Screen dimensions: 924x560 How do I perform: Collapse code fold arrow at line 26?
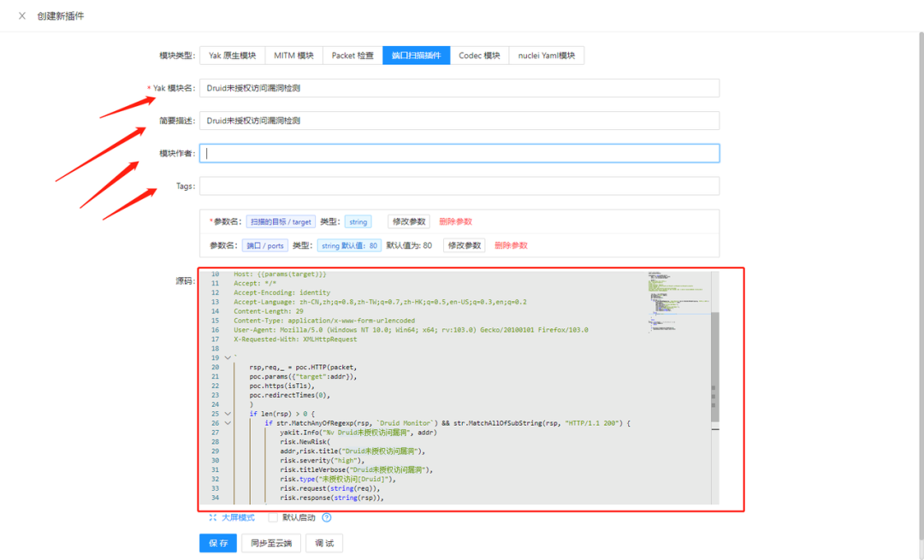click(228, 423)
